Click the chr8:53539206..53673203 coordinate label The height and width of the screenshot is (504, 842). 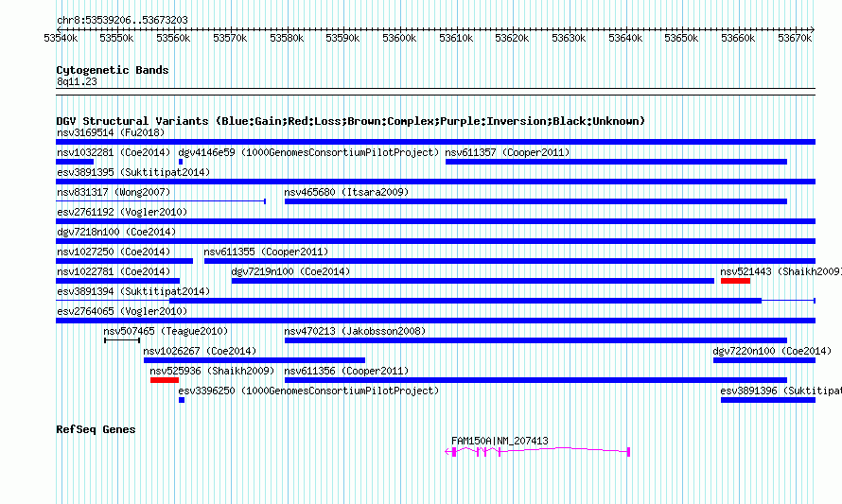122,20
